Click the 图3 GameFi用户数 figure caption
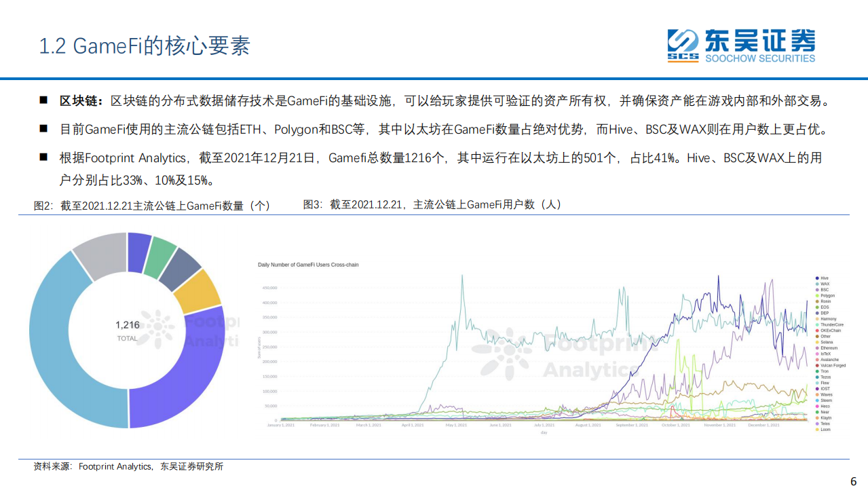This screenshot has width=868, height=488. point(432,204)
